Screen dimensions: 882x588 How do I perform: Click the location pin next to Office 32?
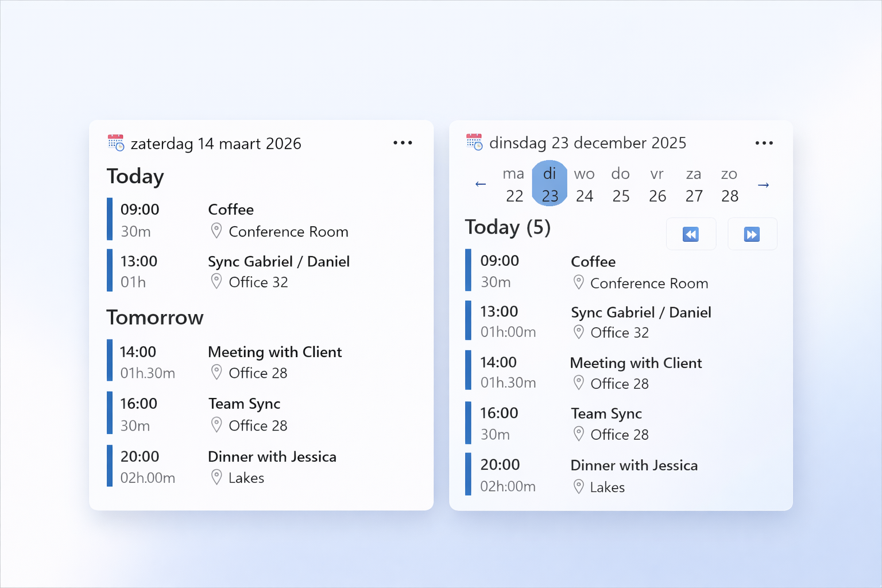[x=216, y=281]
